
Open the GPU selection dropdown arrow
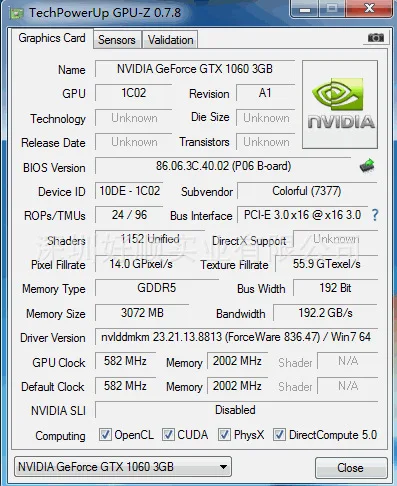[x=224, y=467]
